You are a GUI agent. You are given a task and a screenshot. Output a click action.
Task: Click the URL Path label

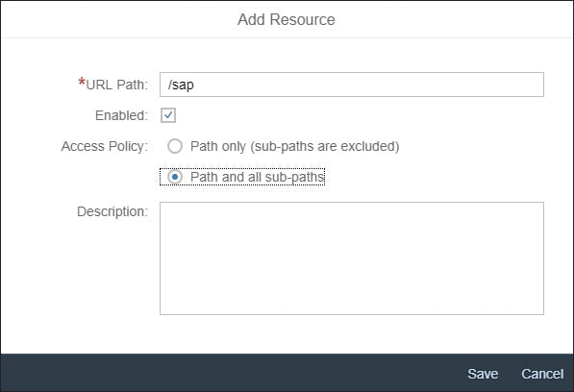click(x=116, y=85)
